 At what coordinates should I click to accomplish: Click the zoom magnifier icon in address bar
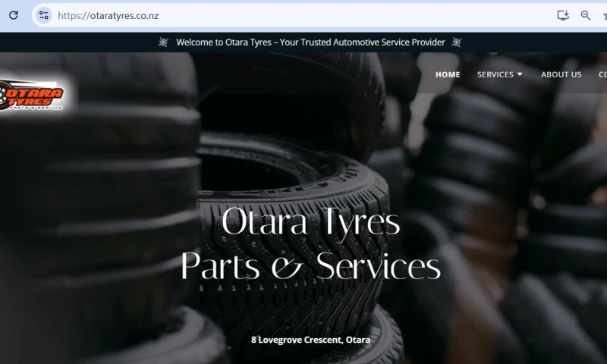click(x=586, y=15)
